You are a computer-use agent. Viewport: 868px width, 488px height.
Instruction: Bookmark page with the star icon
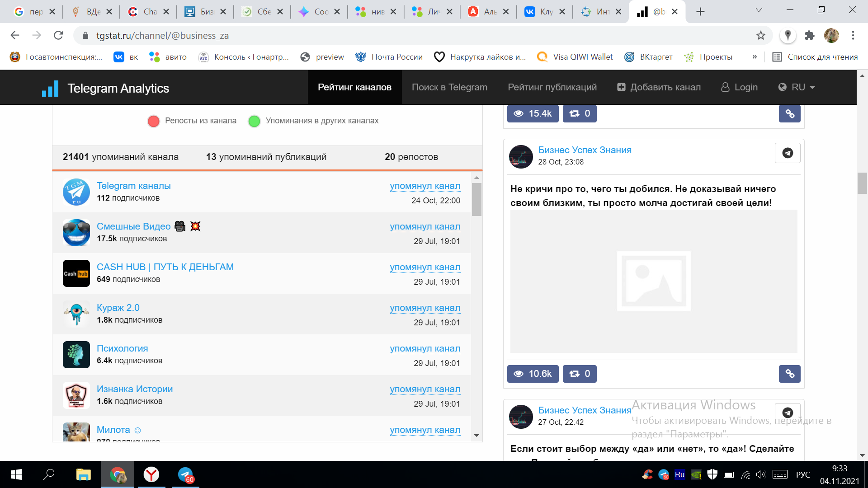761,35
